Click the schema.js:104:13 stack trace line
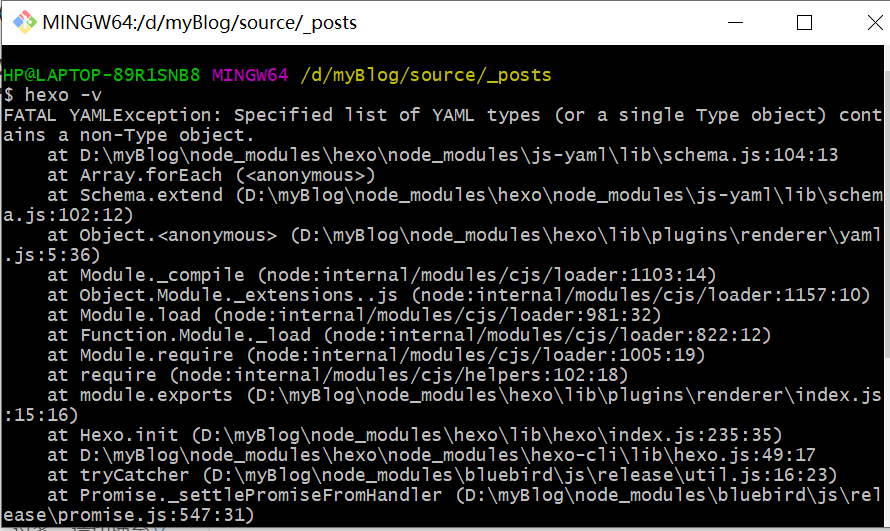 [x=442, y=155]
